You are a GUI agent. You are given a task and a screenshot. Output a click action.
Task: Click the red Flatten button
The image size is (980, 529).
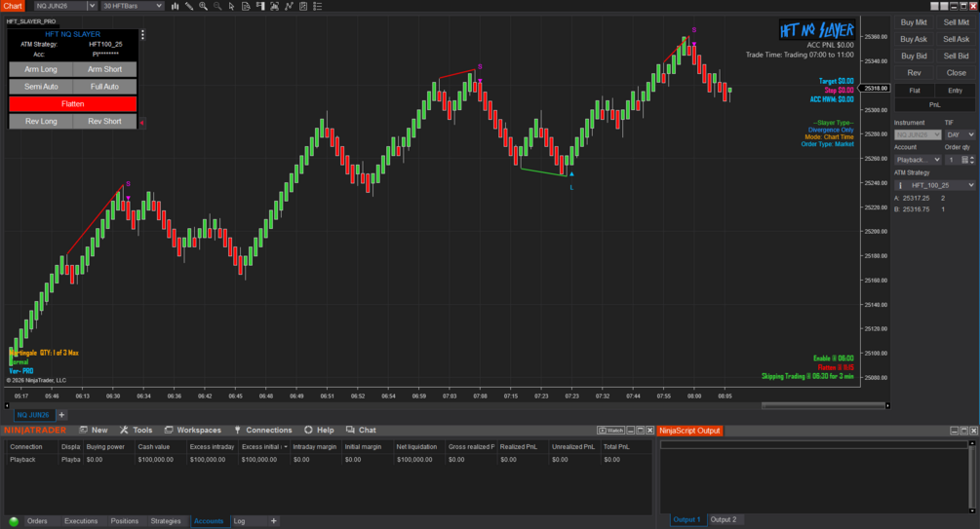coord(72,103)
